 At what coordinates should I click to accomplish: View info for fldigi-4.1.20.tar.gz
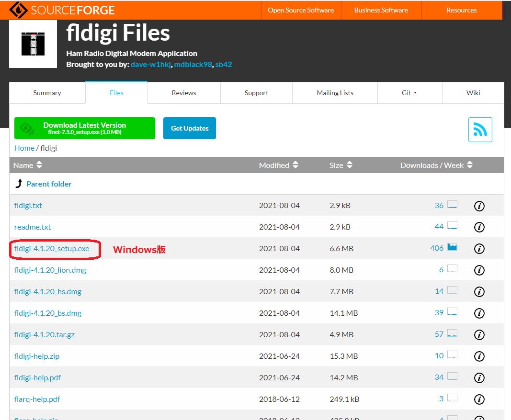click(x=479, y=335)
